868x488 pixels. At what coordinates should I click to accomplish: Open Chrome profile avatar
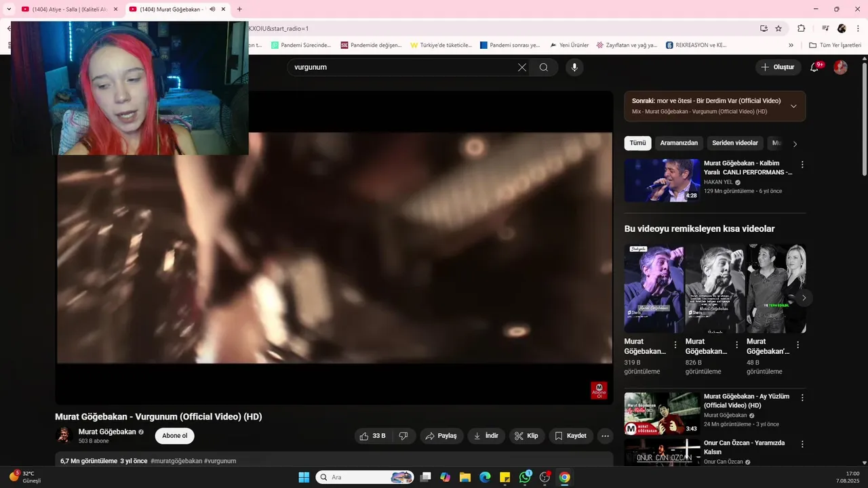(842, 28)
